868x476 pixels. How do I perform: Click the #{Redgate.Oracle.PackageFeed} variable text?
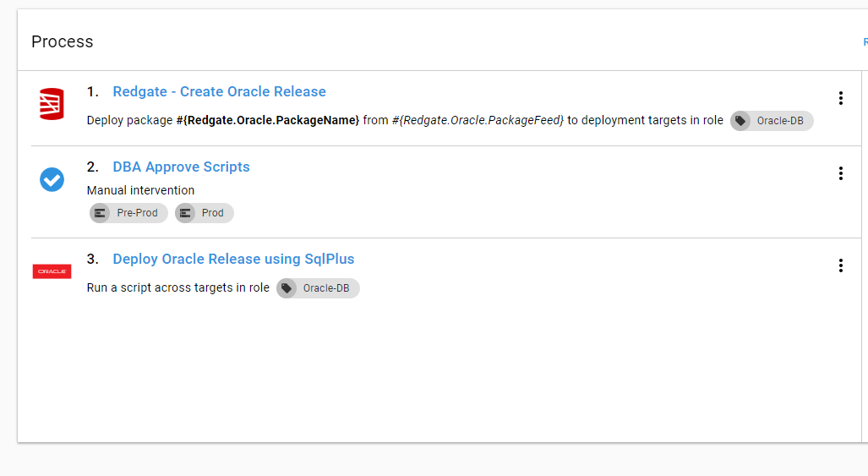click(x=478, y=120)
